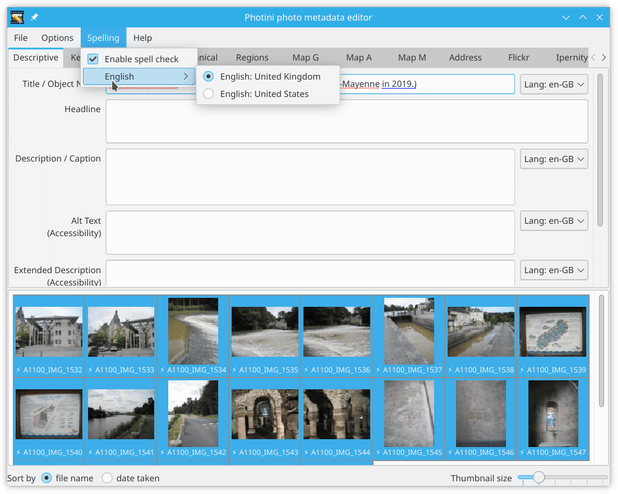Open the Options menu
The width and height of the screenshot is (618, 494).
pyautogui.click(x=57, y=38)
